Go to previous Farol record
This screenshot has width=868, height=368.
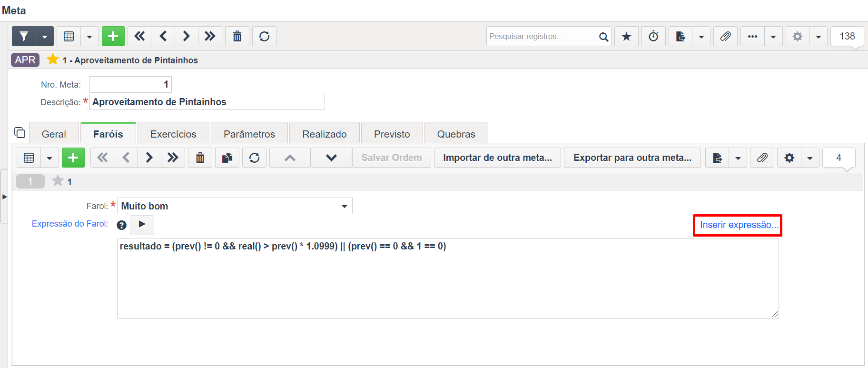pos(126,158)
